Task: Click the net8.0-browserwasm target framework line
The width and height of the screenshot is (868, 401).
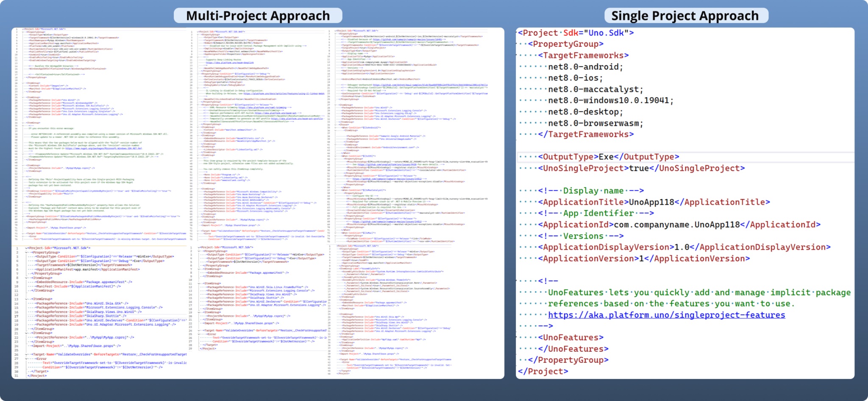Action: pos(595,123)
